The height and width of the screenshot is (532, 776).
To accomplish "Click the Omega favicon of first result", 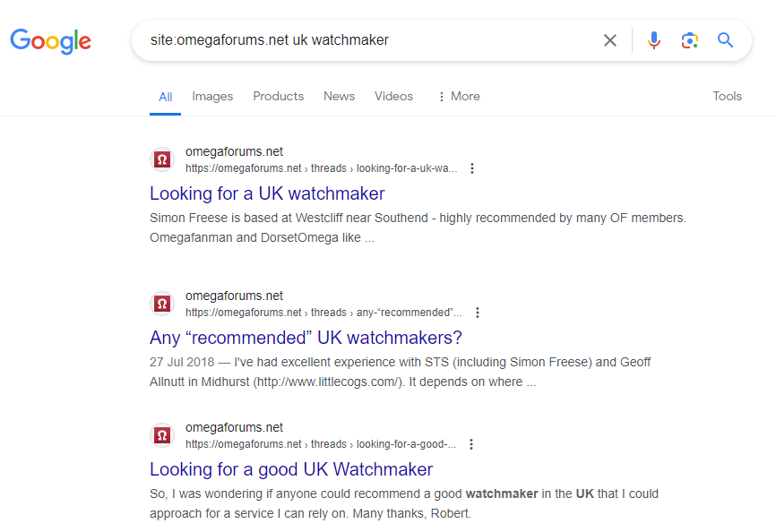I will coord(162,159).
